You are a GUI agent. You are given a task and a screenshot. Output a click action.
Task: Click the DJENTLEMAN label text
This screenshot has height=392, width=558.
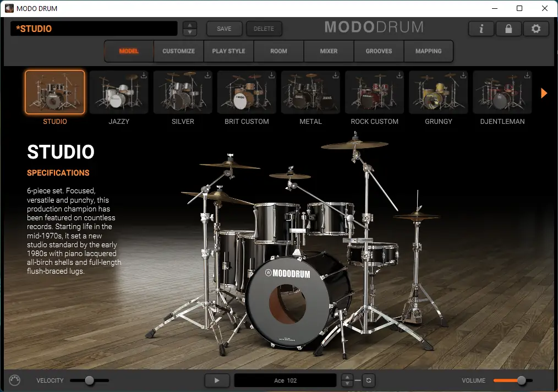502,122
